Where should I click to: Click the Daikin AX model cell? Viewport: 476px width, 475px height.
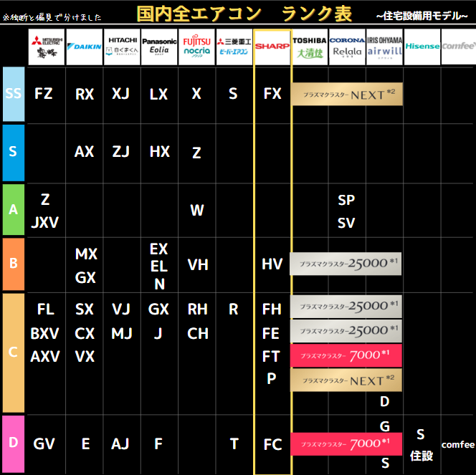click(x=84, y=152)
